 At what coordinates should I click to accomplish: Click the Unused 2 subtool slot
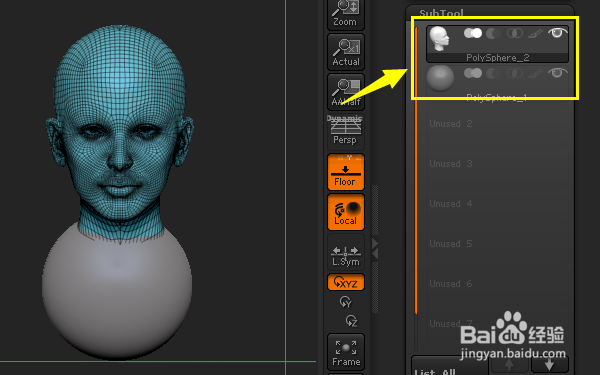click(497, 124)
